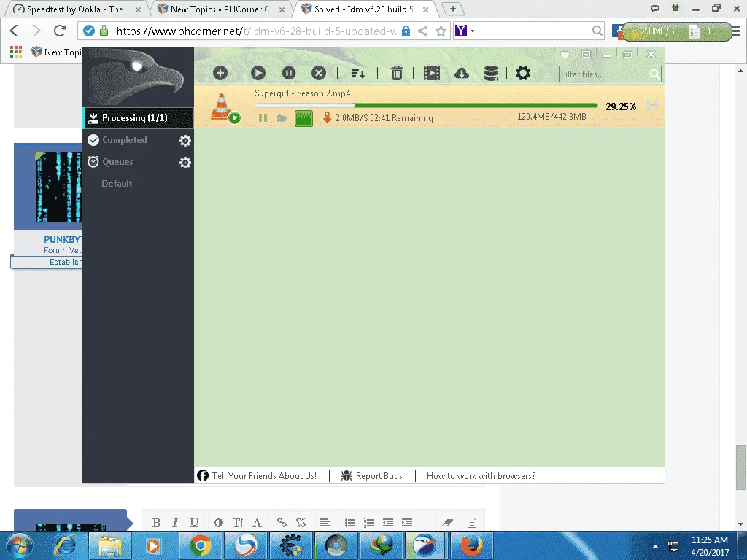The image size is (747, 560).
Task: Select the Supergirl - Season 2.mp4 filename
Action: click(303, 93)
